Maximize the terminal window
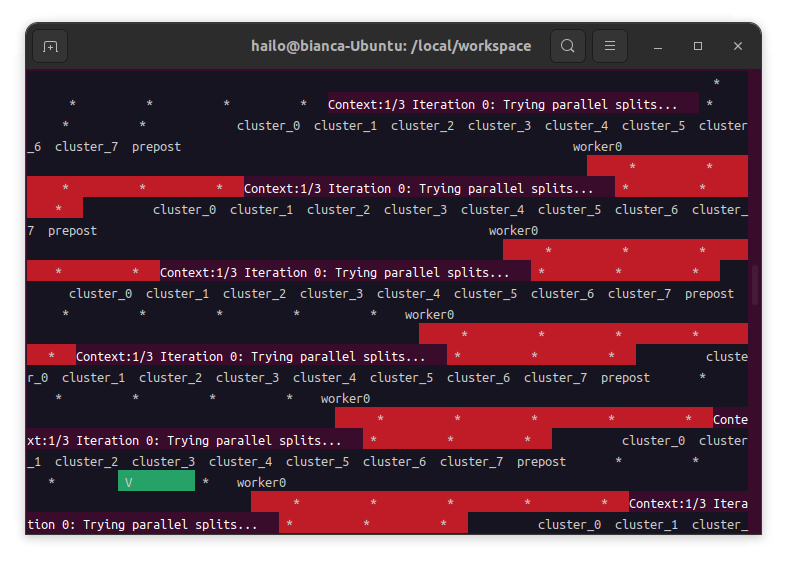The image size is (787, 563). coord(698,46)
